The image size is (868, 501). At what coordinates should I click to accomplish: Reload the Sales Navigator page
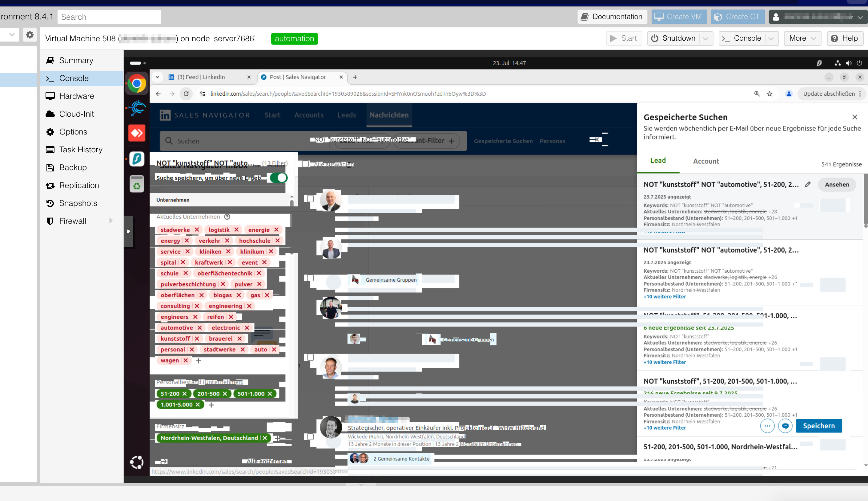tap(186, 94)
